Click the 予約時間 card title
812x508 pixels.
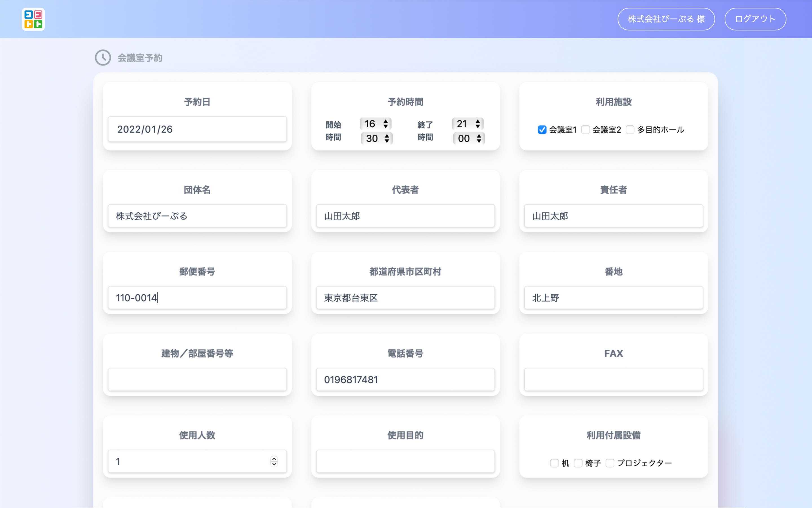405,102
